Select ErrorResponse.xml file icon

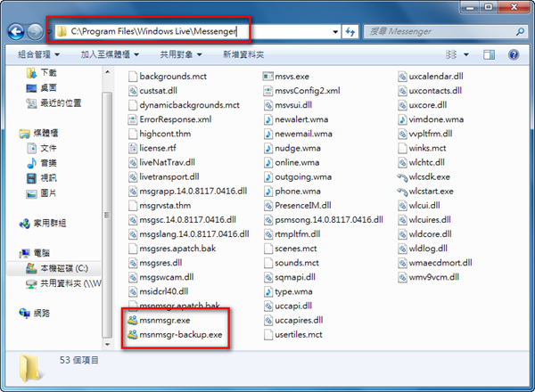tap(132, 119)
